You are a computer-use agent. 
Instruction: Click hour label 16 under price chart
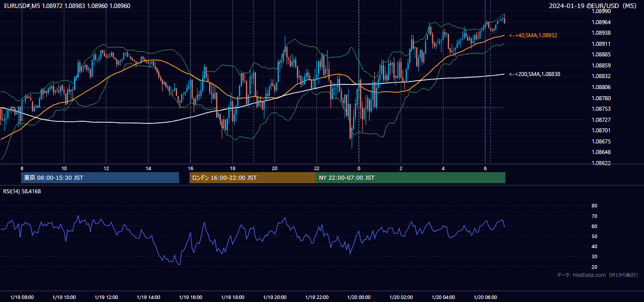tap(190, 168)
